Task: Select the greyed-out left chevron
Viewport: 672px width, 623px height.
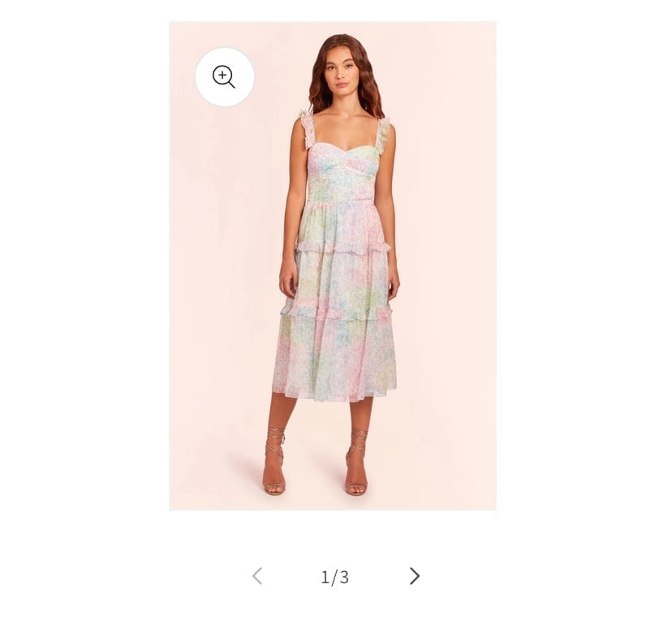Action: pos(257,576)
